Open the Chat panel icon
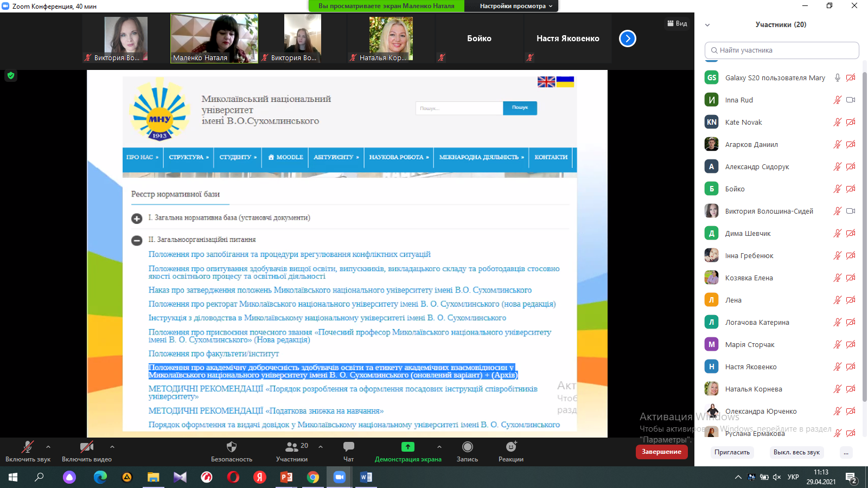The image size is (868, 488). tap(348, 447)
